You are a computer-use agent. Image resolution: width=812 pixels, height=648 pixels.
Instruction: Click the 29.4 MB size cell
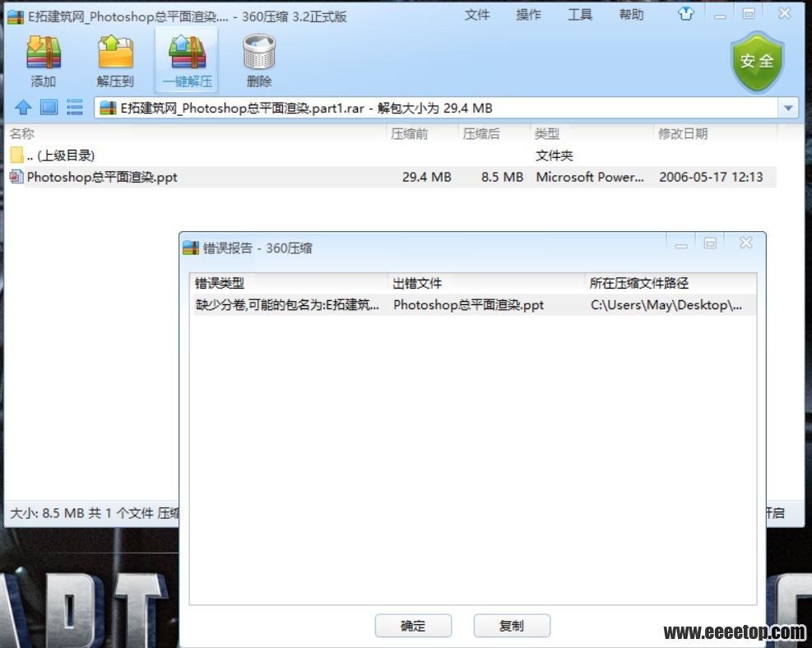[x=427, y=177]
